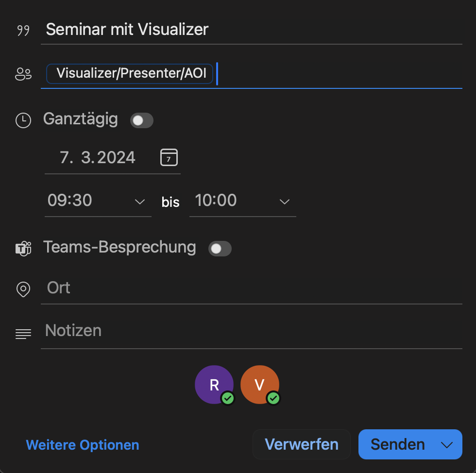Click the clock icon next to Ganztägig
Image resolution: width=476 pixels, height=473 pixels.
23,120
